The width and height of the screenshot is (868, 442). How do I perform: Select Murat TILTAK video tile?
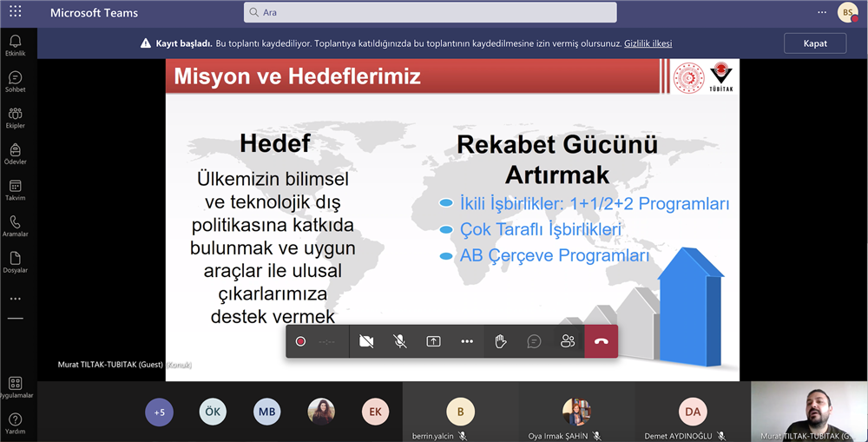[x=809, y=412]
